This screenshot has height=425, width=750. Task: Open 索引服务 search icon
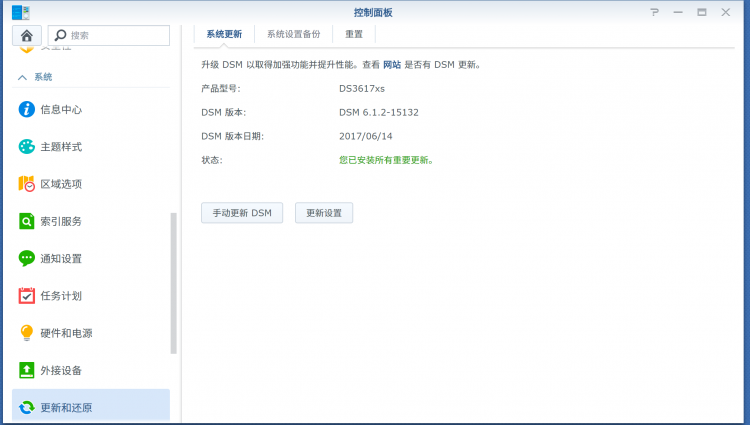click(x=27, y=221)
